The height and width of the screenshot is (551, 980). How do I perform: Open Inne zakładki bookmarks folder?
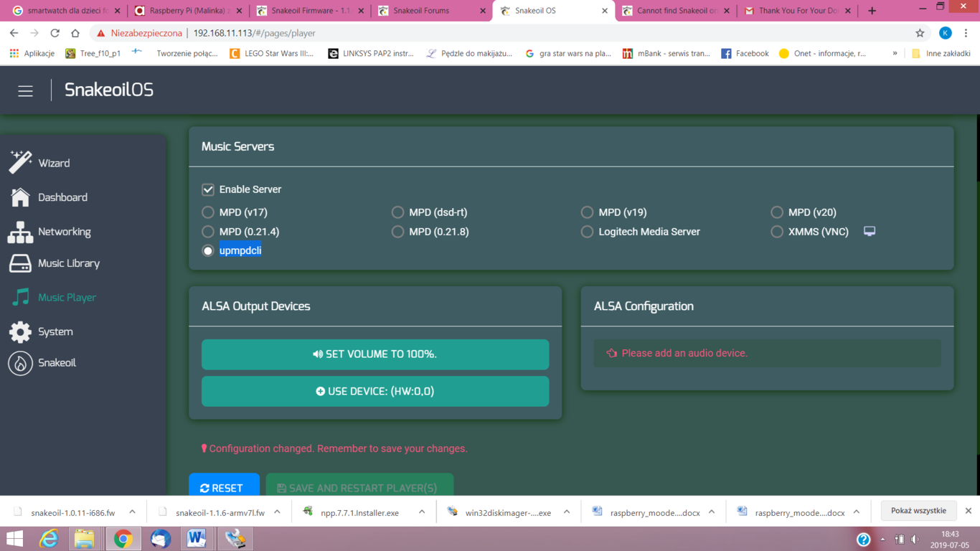click(940, 53)
